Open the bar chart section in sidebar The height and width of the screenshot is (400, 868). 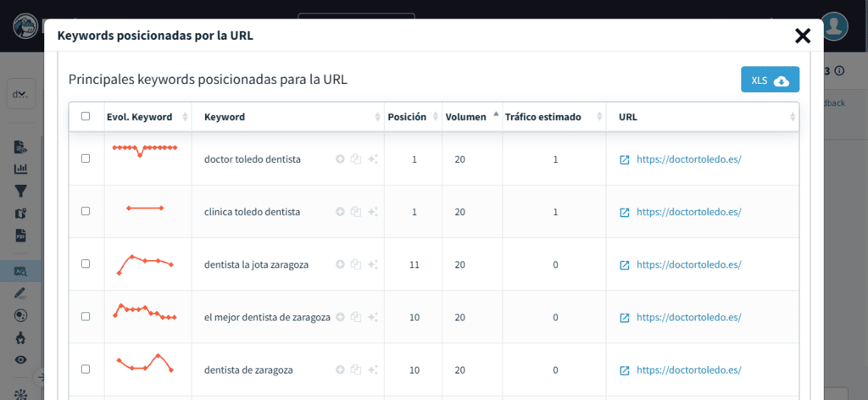tap(20, 169)
